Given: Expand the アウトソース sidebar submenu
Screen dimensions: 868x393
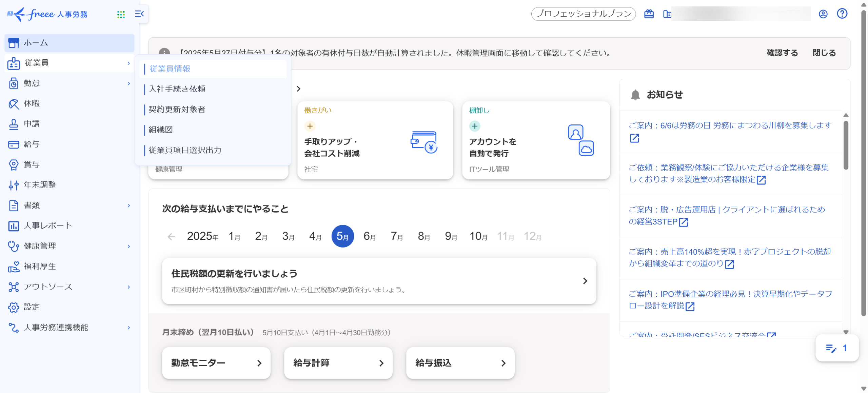Looking at the screenshot, I should pos(129,287).
